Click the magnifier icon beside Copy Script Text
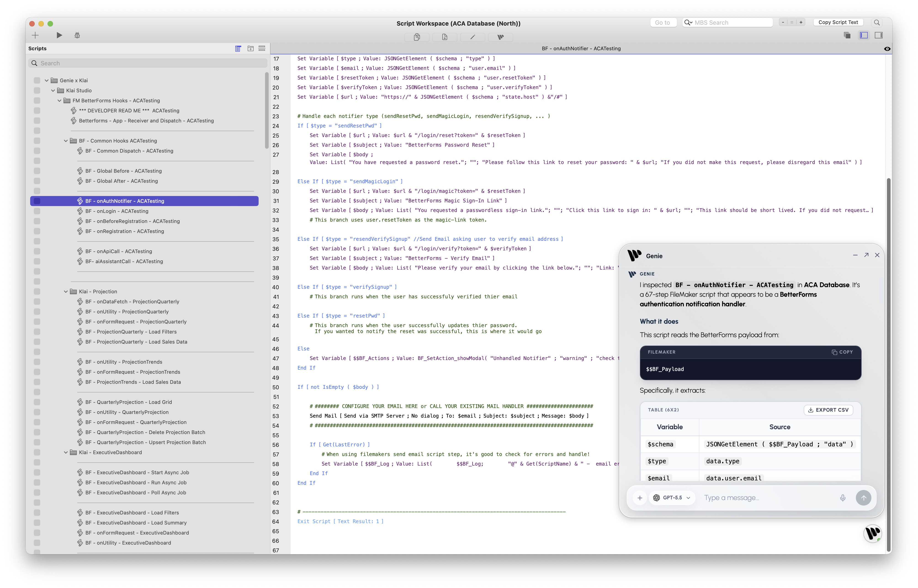This screenshot has height=588, width=918. (x=877, y=23)
